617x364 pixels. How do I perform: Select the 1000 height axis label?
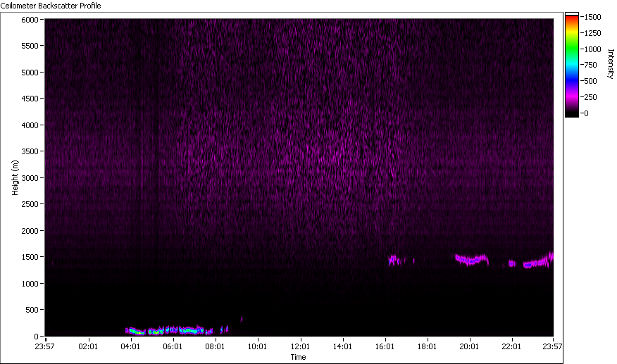click(x=30, y=283)
